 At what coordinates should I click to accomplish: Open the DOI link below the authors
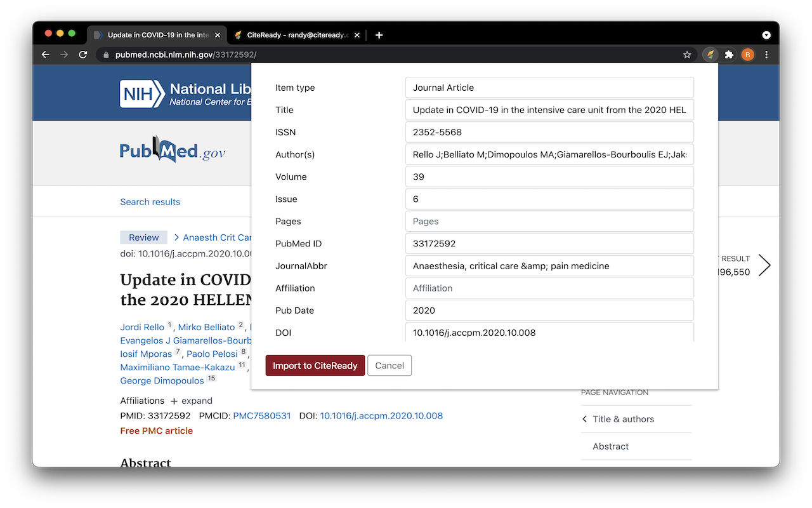point(381,416)
